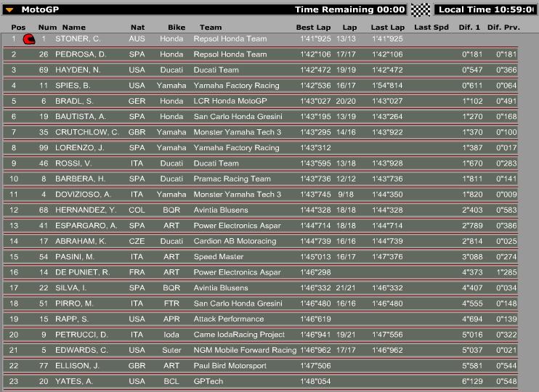Click Lorenzo's best lap 1'43"312

click(315, 148)
